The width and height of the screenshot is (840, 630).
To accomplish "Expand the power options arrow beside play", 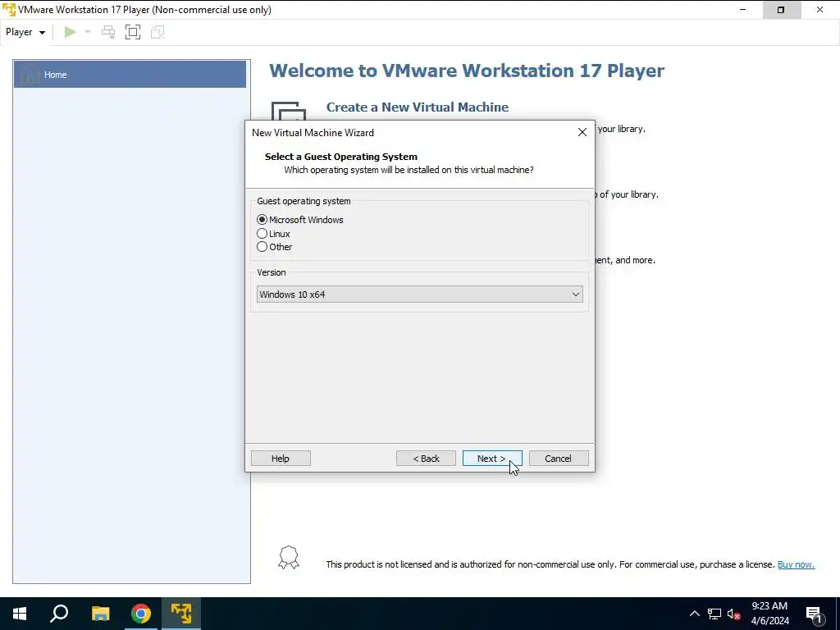I will coord(88,32).
